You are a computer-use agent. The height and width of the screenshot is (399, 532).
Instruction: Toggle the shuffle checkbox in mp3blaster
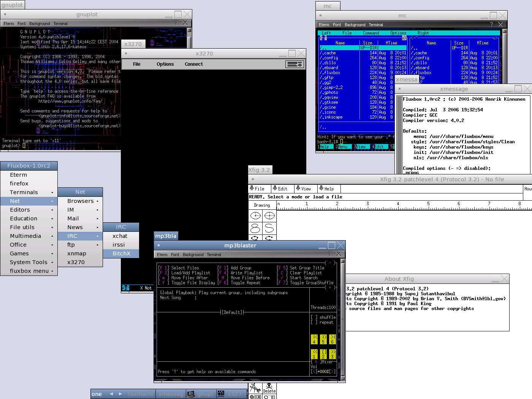(314, 317)
